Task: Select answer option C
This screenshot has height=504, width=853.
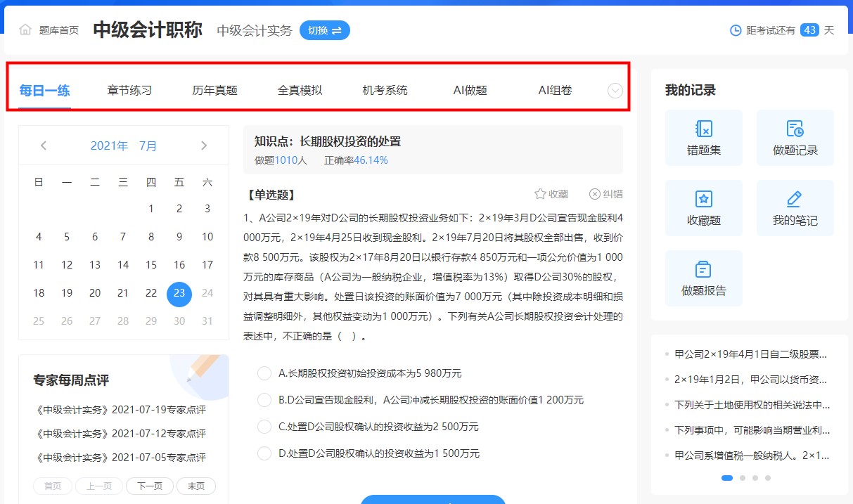Action: pos(264,427)
